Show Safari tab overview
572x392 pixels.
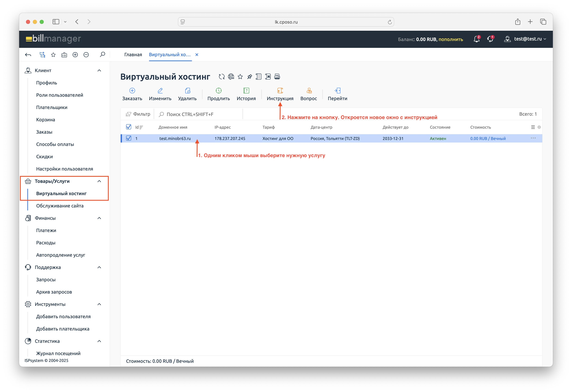point(543,22)
